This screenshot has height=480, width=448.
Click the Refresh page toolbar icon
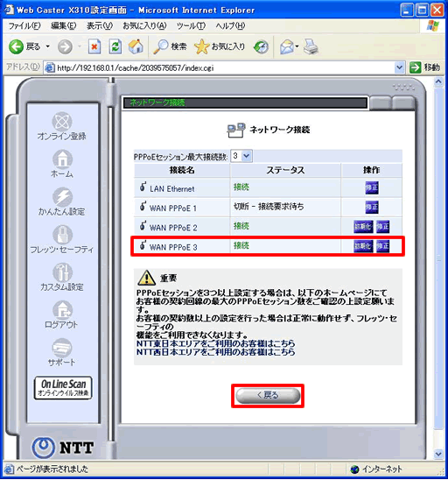tap(115, 46)
